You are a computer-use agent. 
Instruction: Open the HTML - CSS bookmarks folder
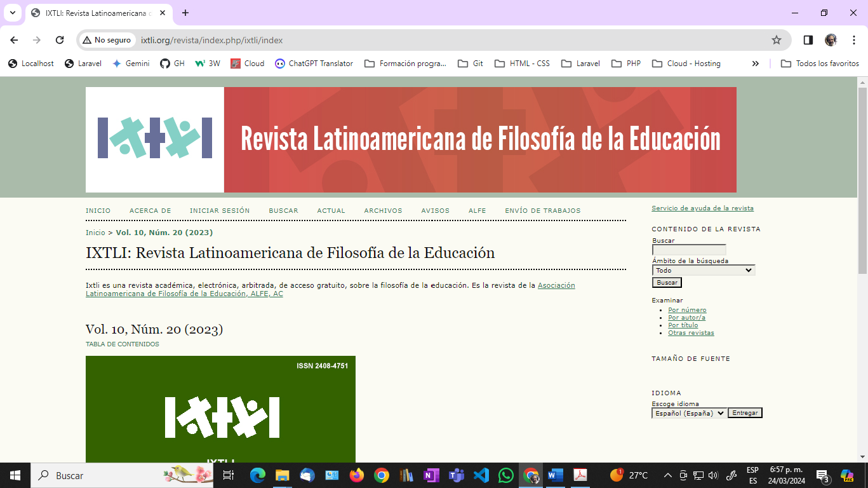pos(523,64)
